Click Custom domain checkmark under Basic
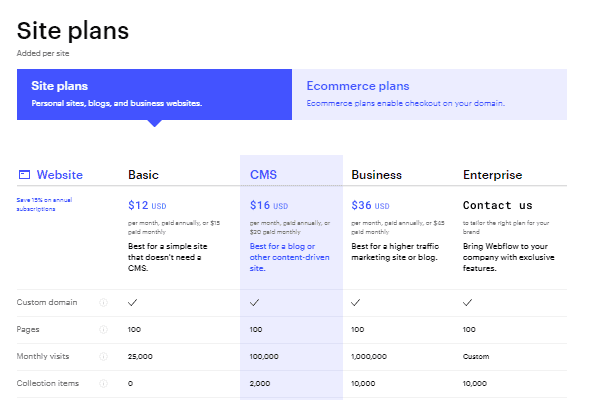The image size is (600, 400). (132, 302)
